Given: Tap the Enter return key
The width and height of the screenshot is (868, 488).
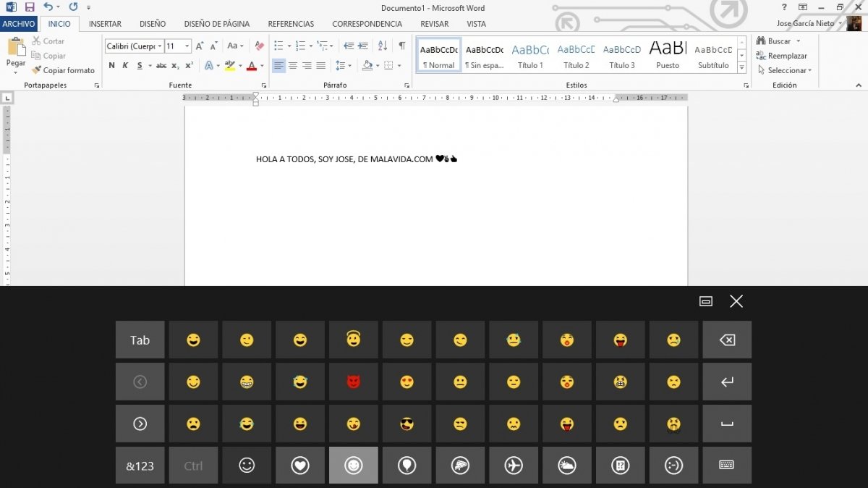Looking at the screenshot, I should pyautogui.click(x=727, y=382).
